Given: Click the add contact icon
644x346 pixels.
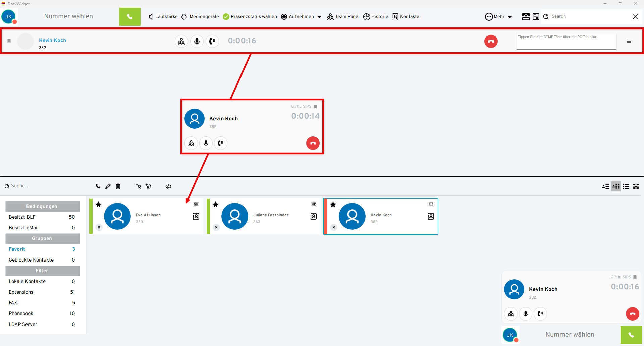Looking at the screenshot, I should coord(138,186).
